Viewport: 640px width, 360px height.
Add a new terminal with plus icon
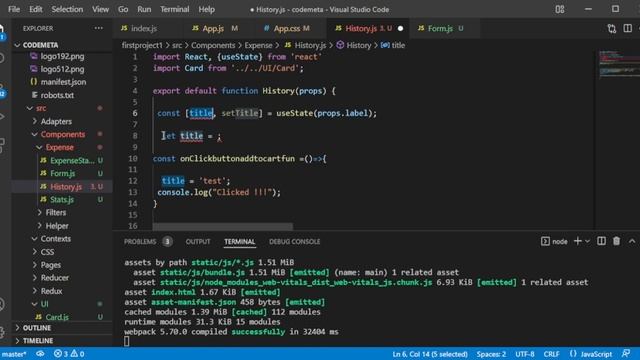(578, 241)
